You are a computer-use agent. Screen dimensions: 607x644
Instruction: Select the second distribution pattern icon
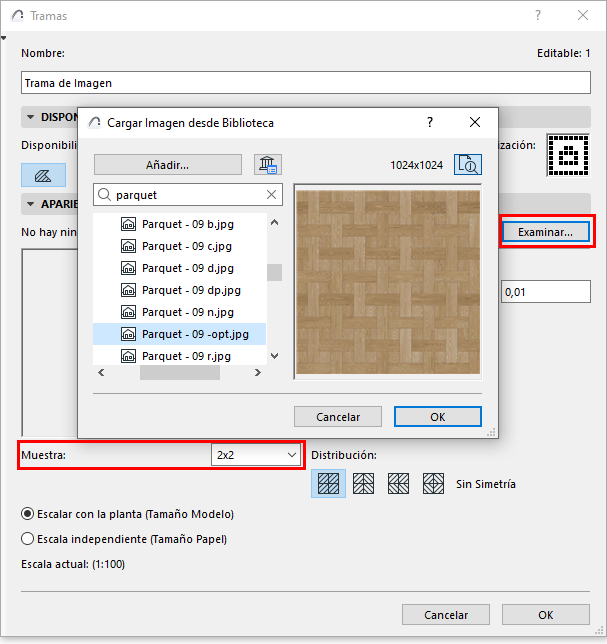[363, 483]
